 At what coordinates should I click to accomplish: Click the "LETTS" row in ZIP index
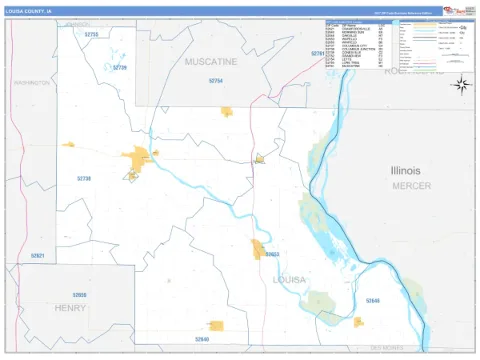pos(354,59)
